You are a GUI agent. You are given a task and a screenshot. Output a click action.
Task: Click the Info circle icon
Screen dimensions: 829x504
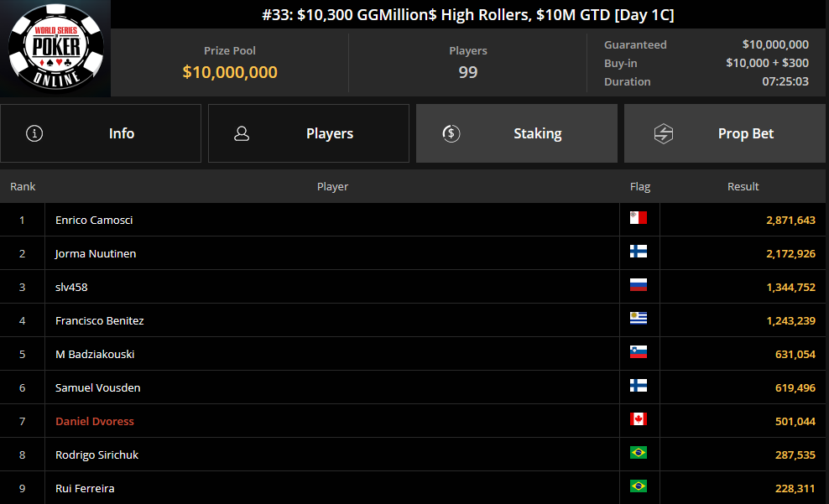[34, 133]
